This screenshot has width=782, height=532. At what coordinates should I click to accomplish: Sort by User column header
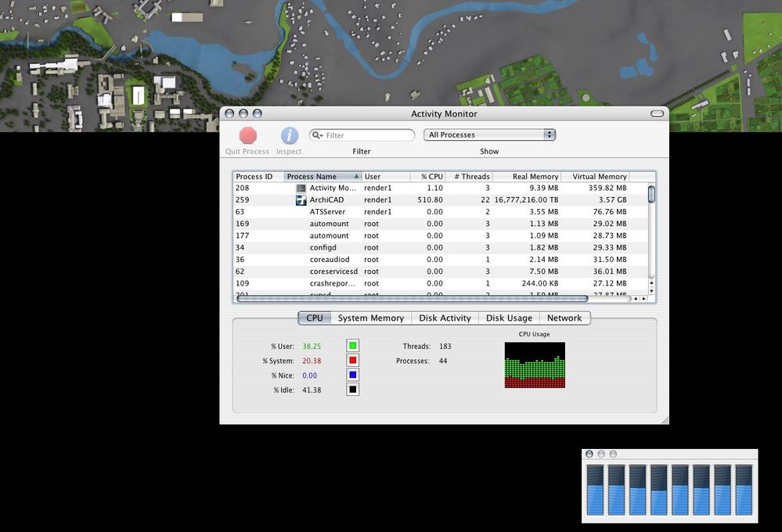coord(386,177)
